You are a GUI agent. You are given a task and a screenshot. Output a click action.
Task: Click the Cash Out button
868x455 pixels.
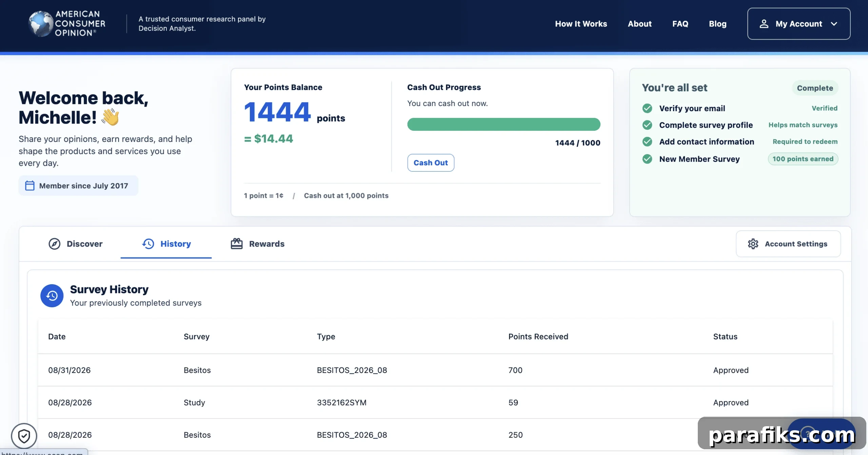431,163
